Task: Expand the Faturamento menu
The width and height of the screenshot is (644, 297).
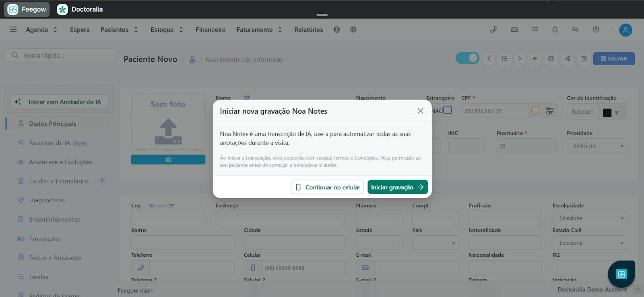Action: pyautogui.click(x=259, y=29)
